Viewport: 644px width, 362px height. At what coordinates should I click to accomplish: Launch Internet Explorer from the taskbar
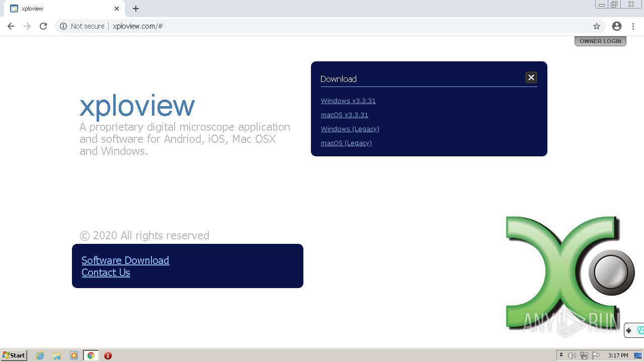40,355
